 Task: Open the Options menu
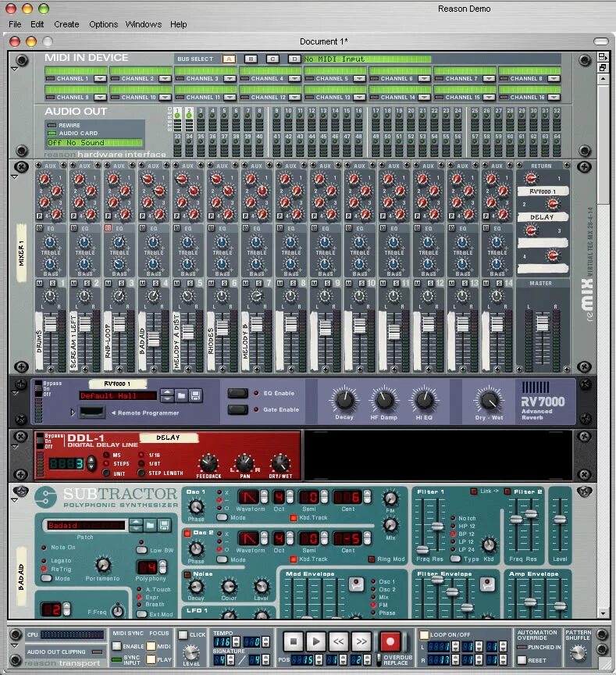point(103,24)
